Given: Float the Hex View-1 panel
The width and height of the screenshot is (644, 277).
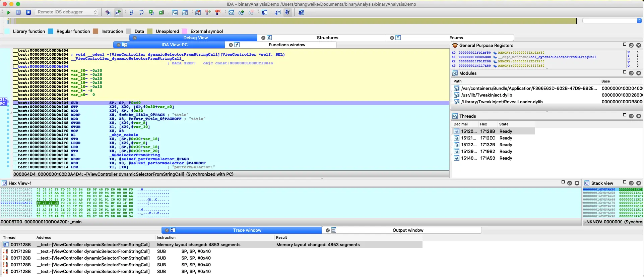Looking at the screenshot, I should point(570,183).
